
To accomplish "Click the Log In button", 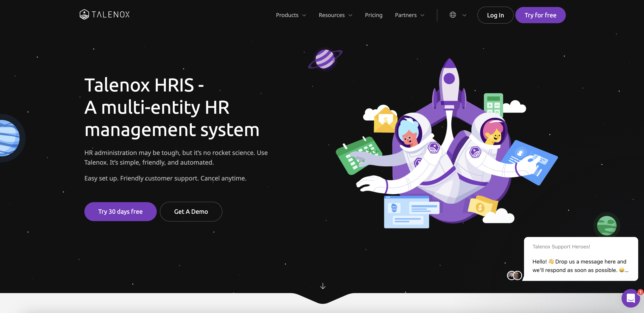I will pyautogui.click(x=495, y=15).
